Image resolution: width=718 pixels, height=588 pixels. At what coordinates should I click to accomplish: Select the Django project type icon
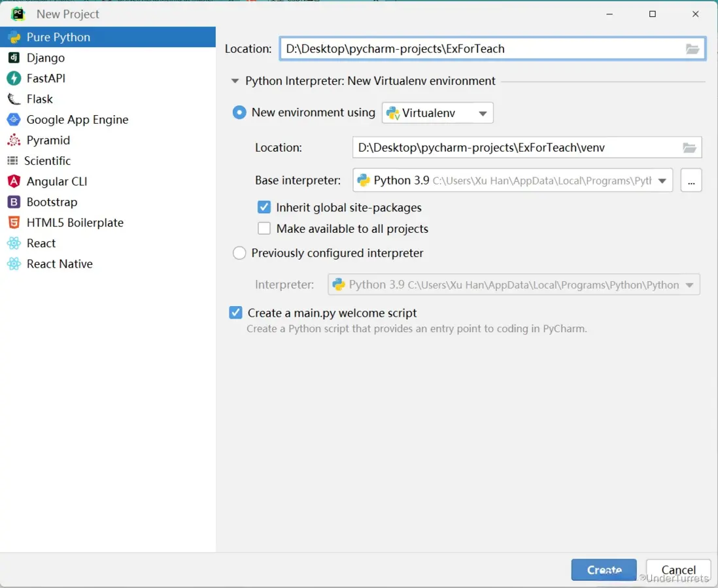coord(14,58)
